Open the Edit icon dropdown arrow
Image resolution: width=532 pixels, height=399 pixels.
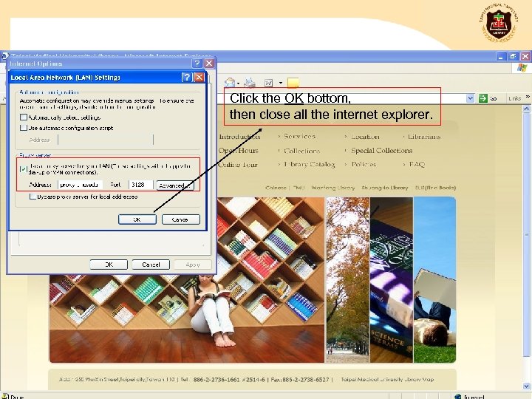281,83
